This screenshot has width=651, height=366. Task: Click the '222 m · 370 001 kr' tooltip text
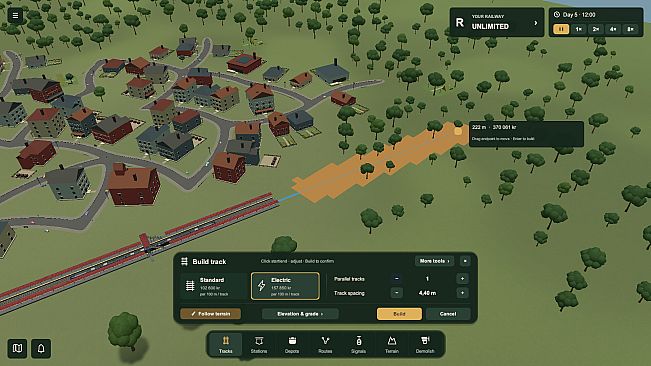[494, 127]
